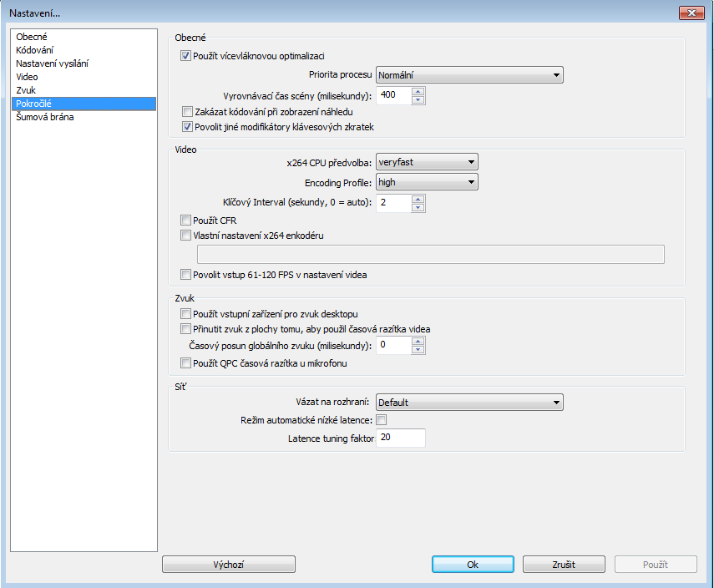Screen dimensions: 714x588
Task: Open the Zvuk settings category
Action: pyautogui.click(x=84, y=90)
